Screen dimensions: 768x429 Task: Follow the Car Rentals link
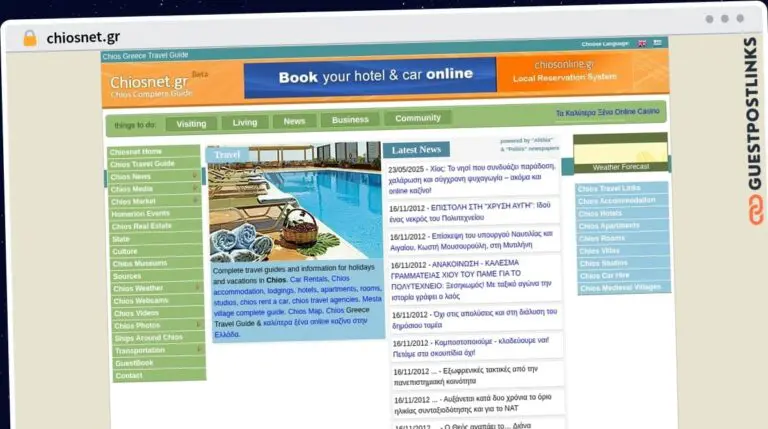(x=309, y=279)
